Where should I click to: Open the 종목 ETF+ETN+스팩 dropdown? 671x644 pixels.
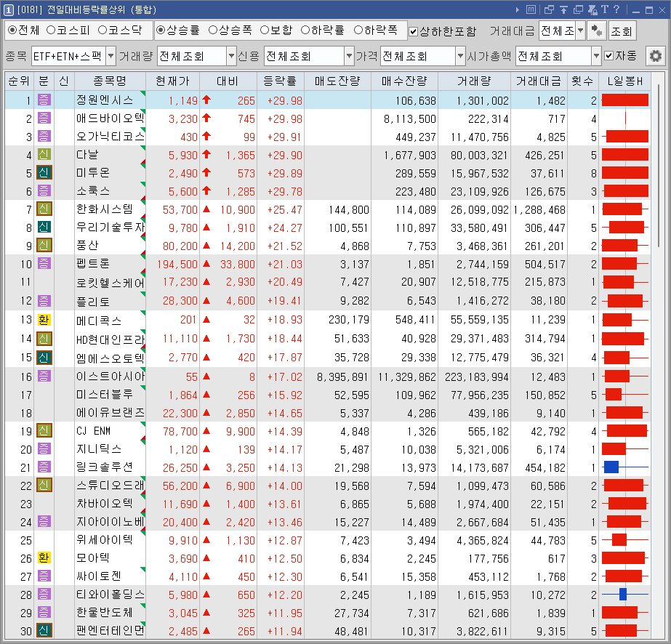[x=111, y=56]
